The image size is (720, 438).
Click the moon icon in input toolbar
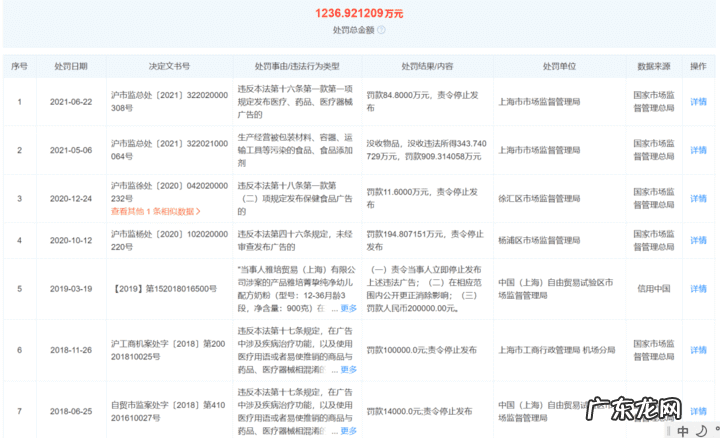[x=701, y=431]
